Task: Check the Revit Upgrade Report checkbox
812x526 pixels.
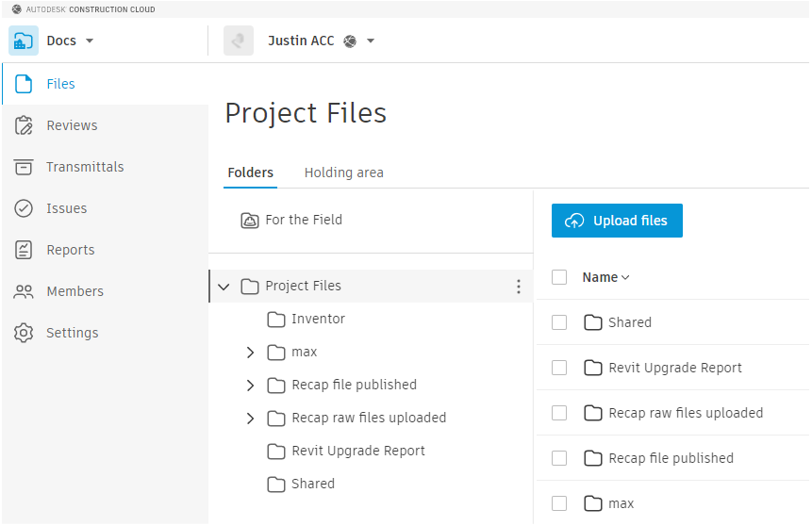Action: [x=559, y=368]
